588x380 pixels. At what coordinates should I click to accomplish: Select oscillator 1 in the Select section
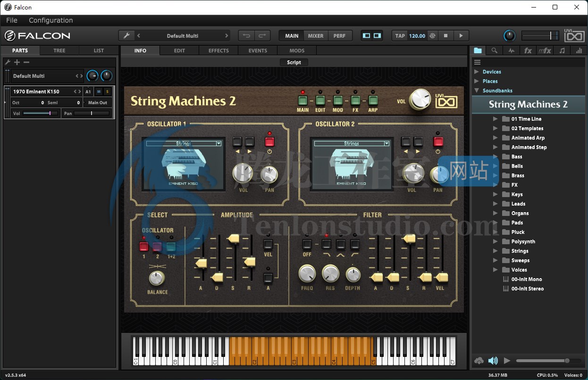144,246
